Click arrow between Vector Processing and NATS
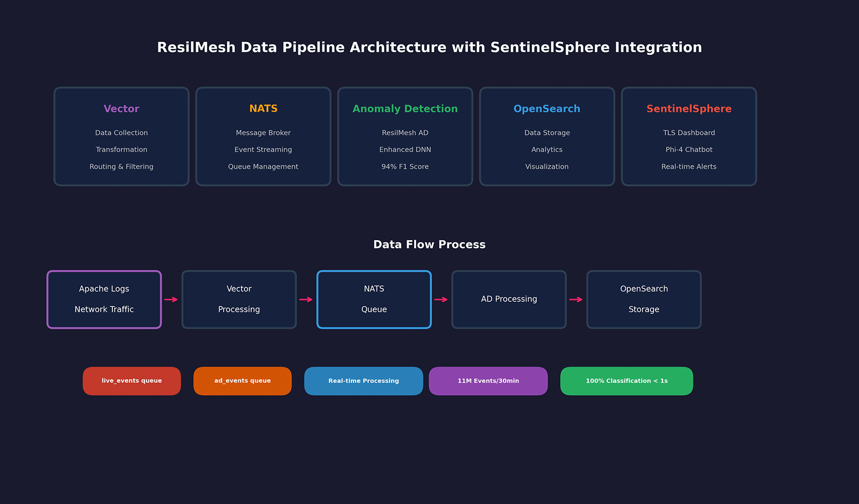859x504 pixels. tap(306, 299)
